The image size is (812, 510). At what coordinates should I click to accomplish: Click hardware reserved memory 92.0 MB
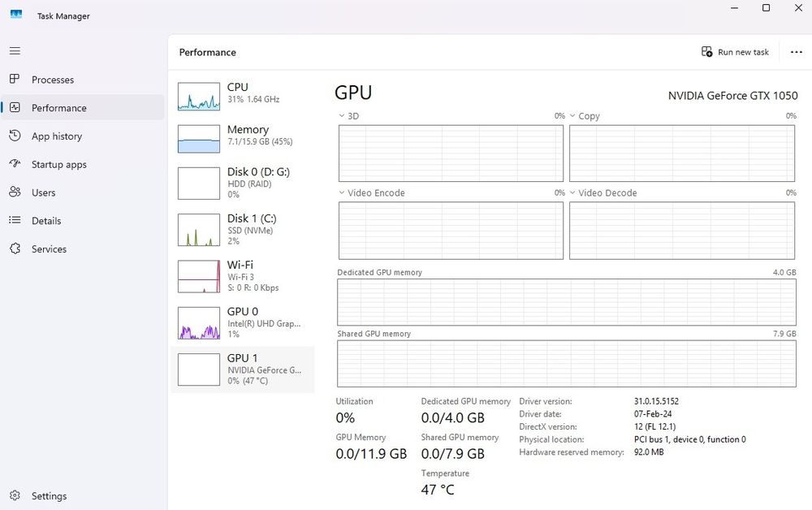(648, 452)
